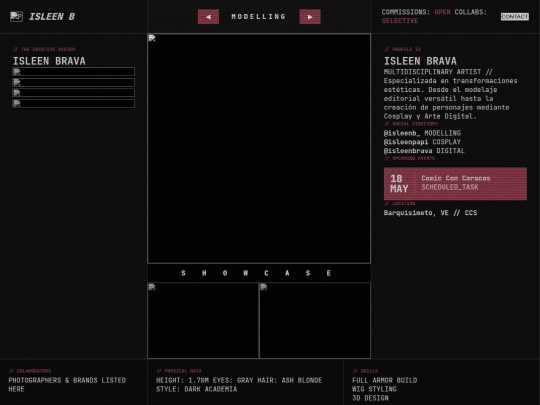Click PHOTOGRAPHERS & BRANDS LISTED HERE text

click(67, 385)
